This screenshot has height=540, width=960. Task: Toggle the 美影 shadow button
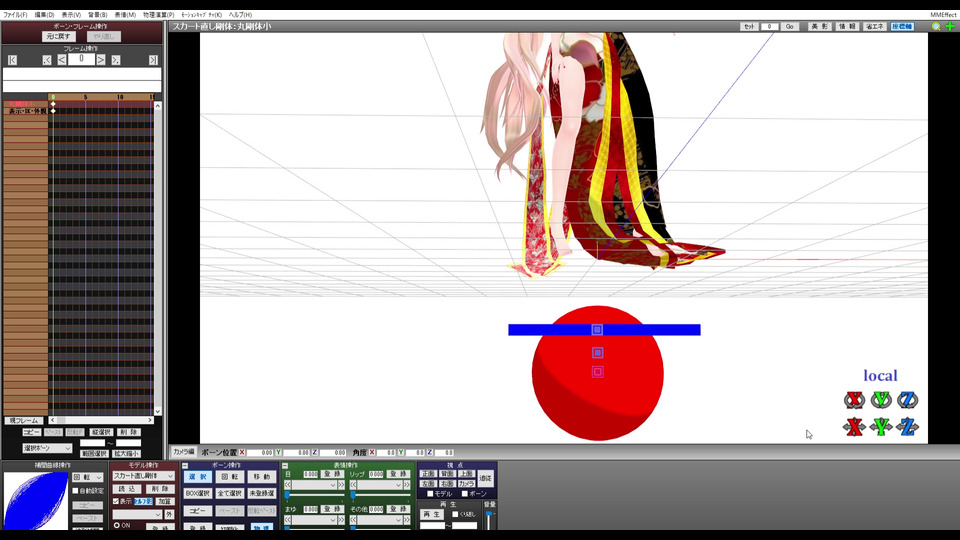pyautogui.click(x=819, y=26)
